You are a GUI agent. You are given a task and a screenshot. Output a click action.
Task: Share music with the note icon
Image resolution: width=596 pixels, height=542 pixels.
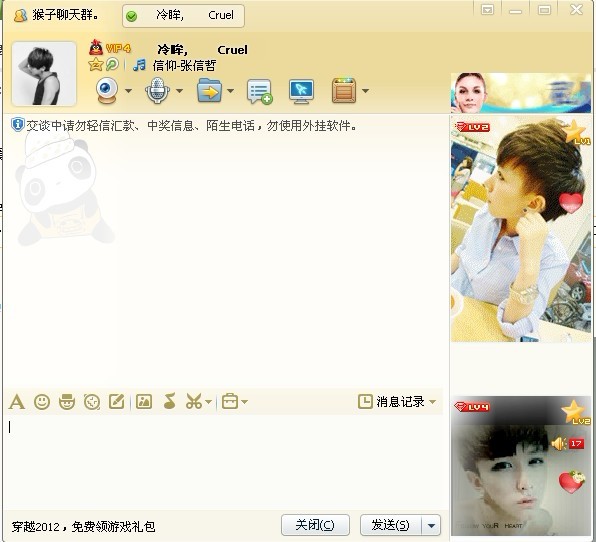pyautogui.click(x=170, y=401)
